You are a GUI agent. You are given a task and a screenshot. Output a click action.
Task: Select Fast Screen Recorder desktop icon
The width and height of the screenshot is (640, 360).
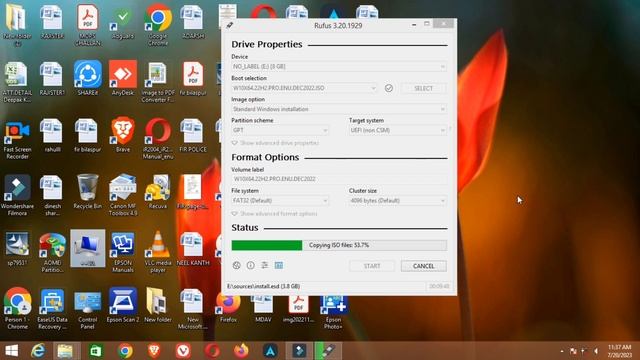[17, 139]
